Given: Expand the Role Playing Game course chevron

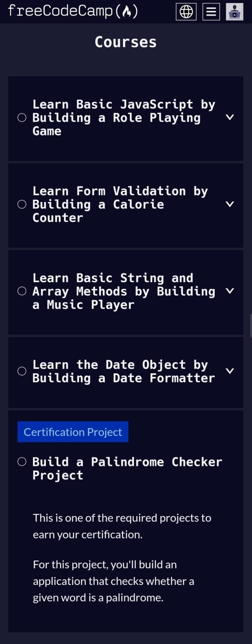Looking at the screenshot, I should pyautogui.click(x=230, y=117).
